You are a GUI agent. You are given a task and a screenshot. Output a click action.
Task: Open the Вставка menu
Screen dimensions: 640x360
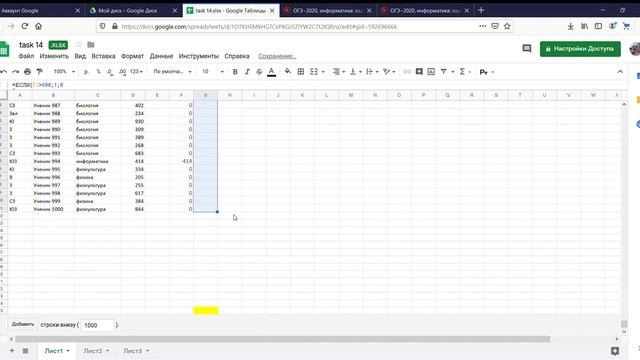point(103,56)
